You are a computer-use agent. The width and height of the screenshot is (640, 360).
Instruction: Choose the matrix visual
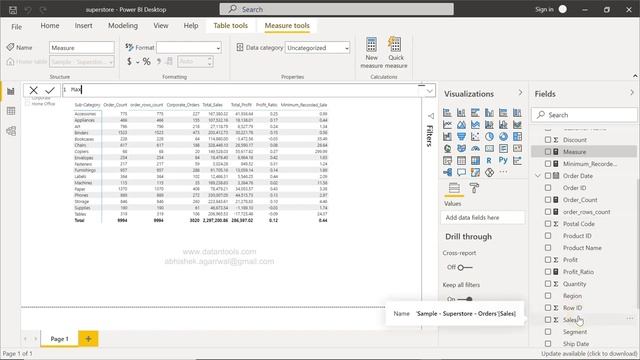point(475,160)
